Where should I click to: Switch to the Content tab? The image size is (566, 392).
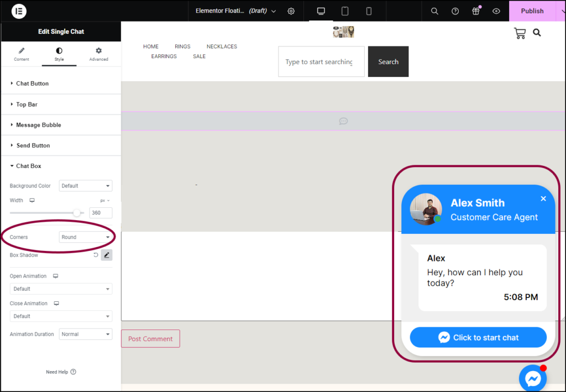(x=21, y=54)
